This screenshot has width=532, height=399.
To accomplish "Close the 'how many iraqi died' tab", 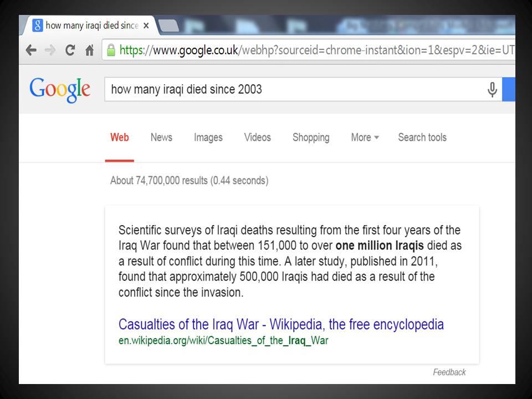I will 146,25.
